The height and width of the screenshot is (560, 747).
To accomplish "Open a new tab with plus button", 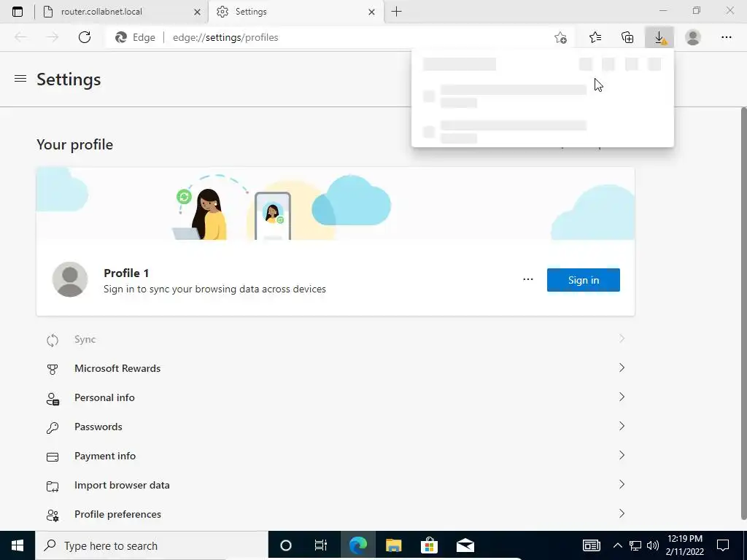I will point(396,12).
